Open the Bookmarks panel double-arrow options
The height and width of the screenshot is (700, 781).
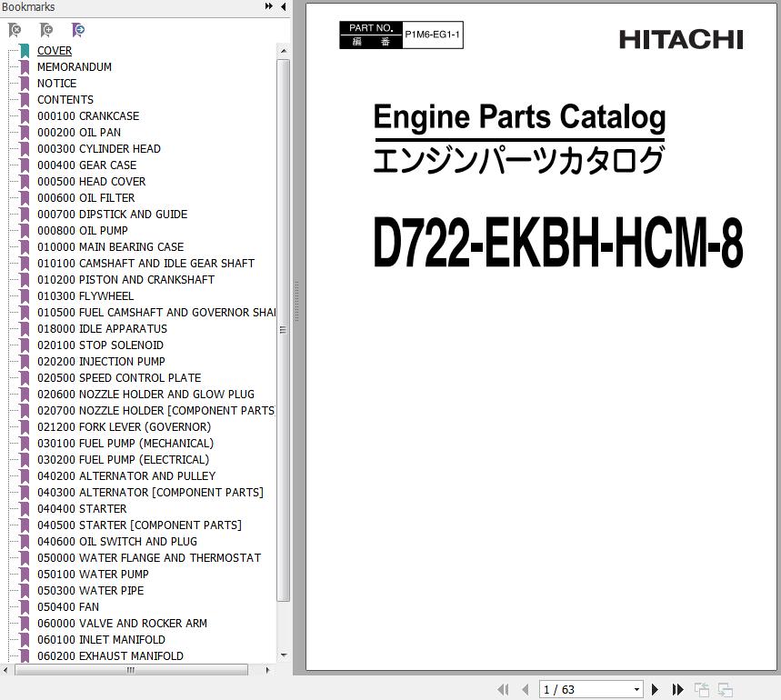pyautogui.click(x=269, y=6)
